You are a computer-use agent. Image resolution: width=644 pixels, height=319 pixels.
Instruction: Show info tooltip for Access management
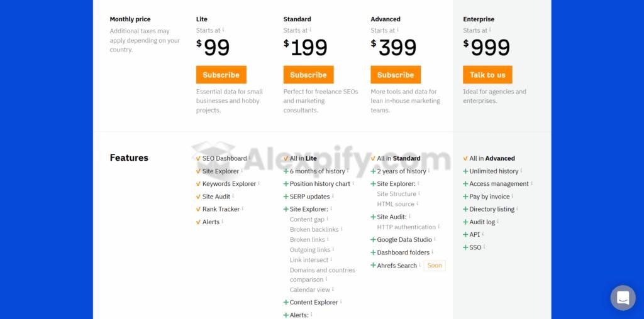(532, 183)
